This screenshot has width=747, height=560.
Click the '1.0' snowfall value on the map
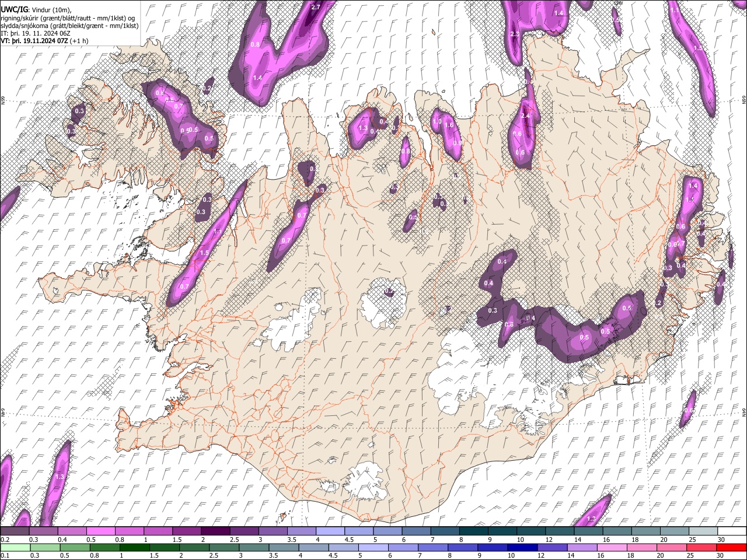[x=437, y=121]
